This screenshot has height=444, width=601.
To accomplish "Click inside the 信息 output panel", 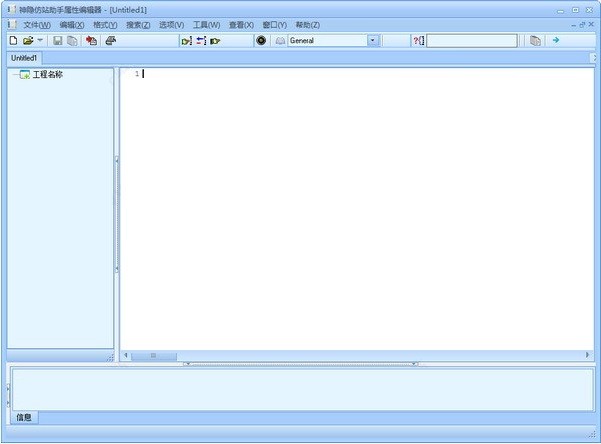I will [x=303, y=389].
